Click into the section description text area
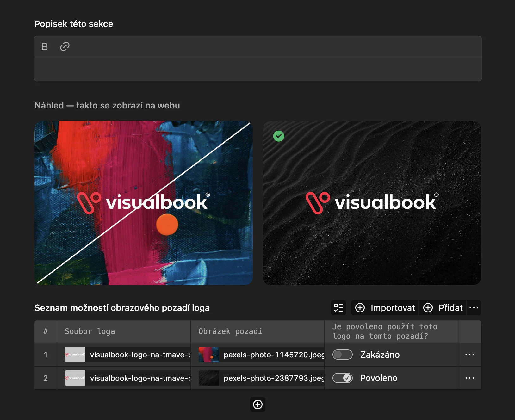Viewport: 515px width, 420px height. (258, 69)
